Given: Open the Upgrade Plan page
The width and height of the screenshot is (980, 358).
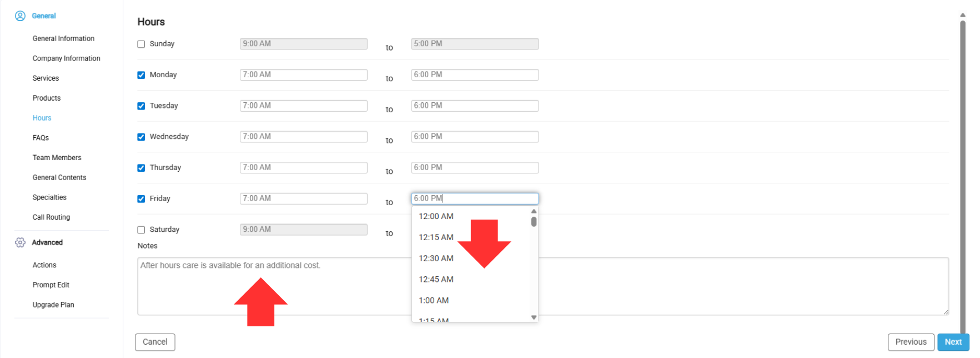Looking at the screenshot, I should point(53,305).
